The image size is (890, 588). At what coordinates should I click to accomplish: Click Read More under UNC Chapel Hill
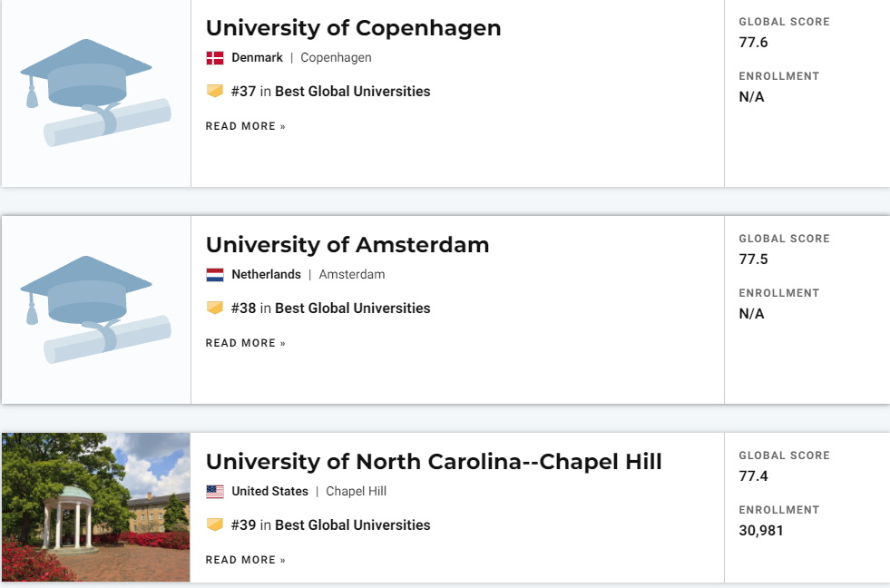click(x=245, y=560)
